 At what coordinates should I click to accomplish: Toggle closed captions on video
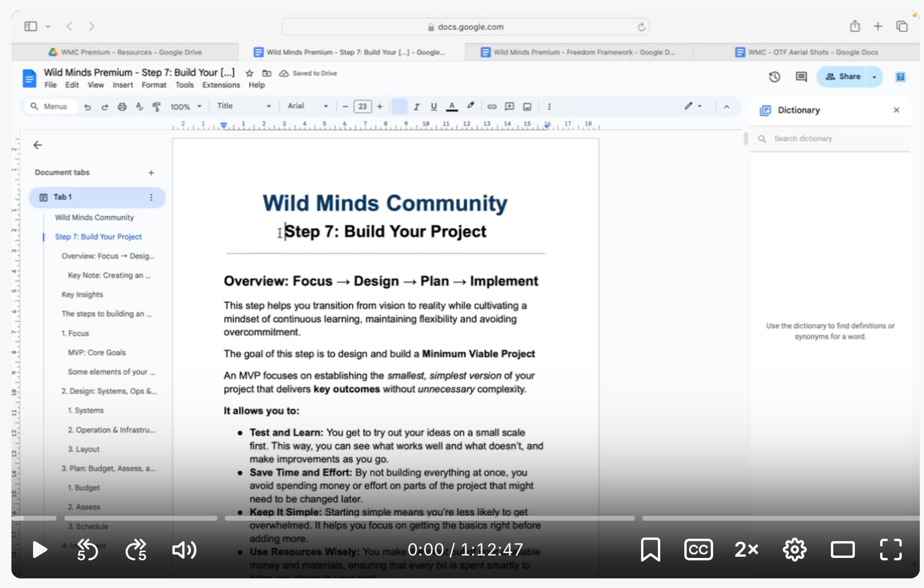[x=698, y=550]
